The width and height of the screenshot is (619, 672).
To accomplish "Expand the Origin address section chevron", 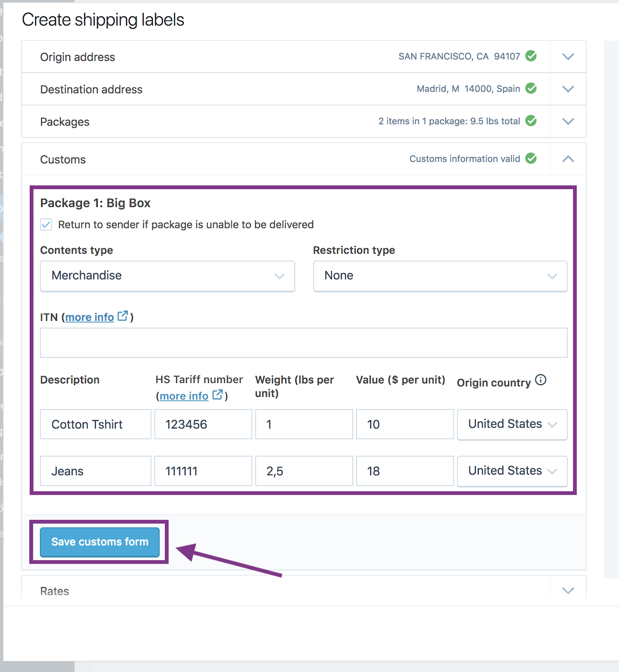I will (568, 57).
